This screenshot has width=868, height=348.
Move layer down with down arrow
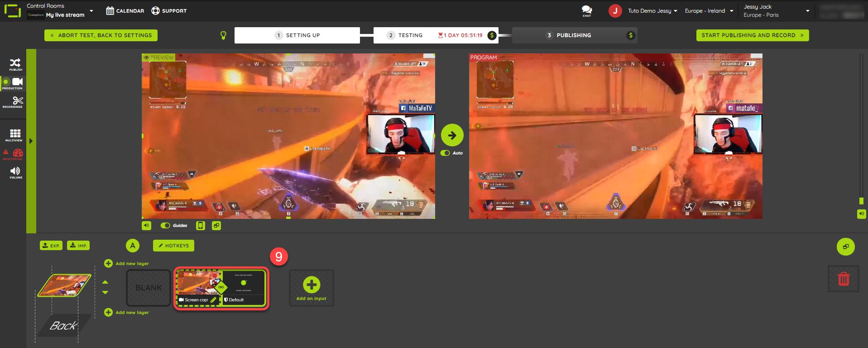[105, 292]
